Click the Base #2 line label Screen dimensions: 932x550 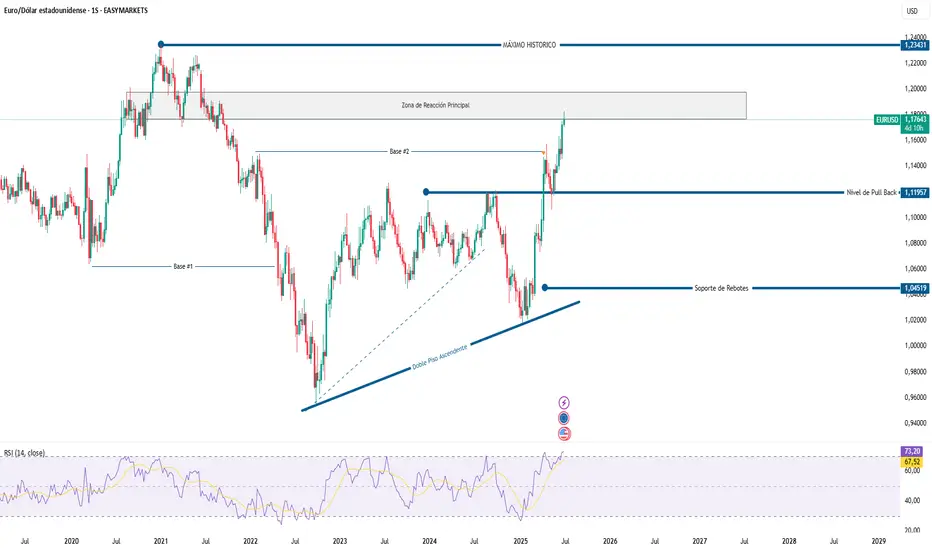399,152
